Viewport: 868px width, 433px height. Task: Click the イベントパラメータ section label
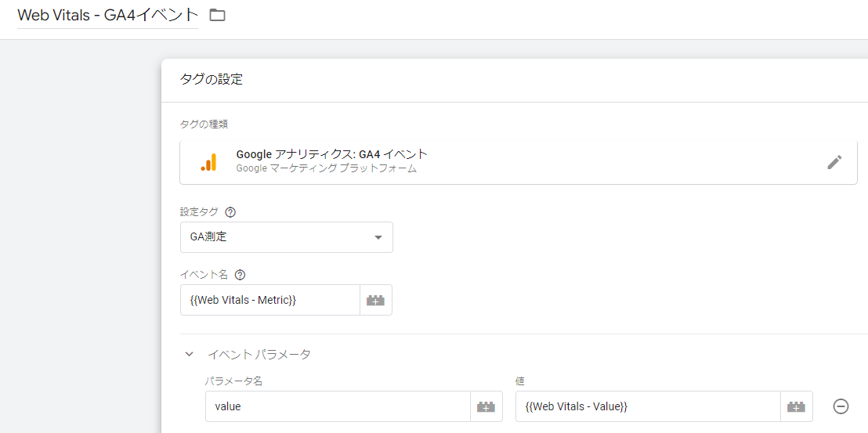pyautogui.click(x=259, y=355)
